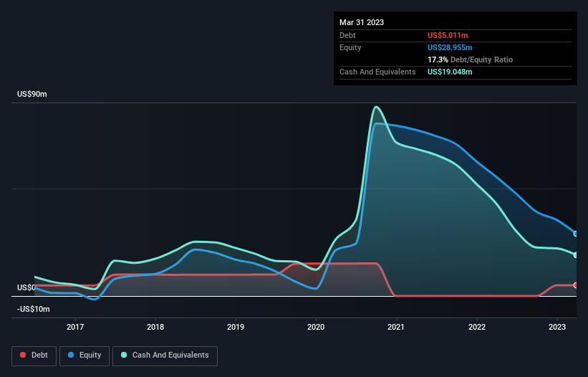
Task: Click the Mar 31 2023 tooltip date
Action: pos(362,22)
